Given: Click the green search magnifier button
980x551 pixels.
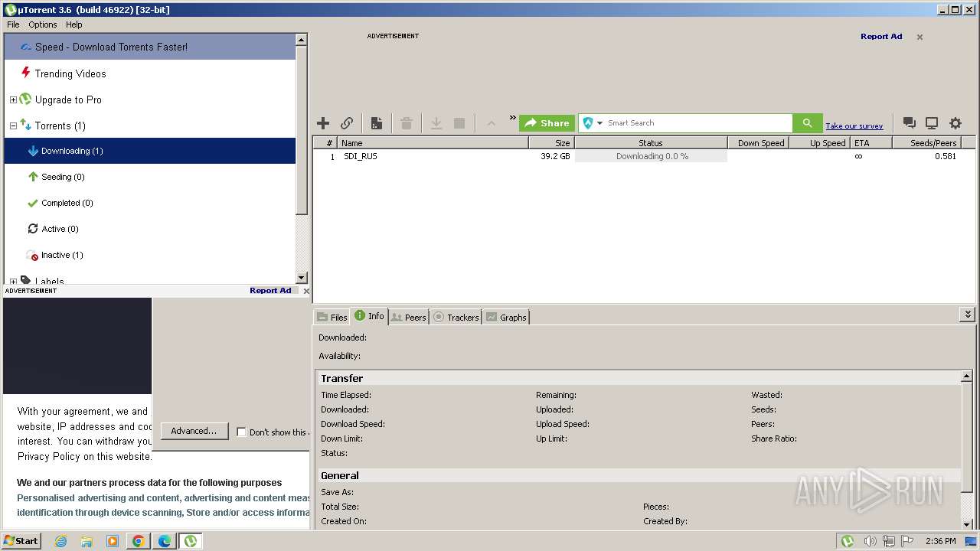Looking at the screenshot, I should [807, 123].
